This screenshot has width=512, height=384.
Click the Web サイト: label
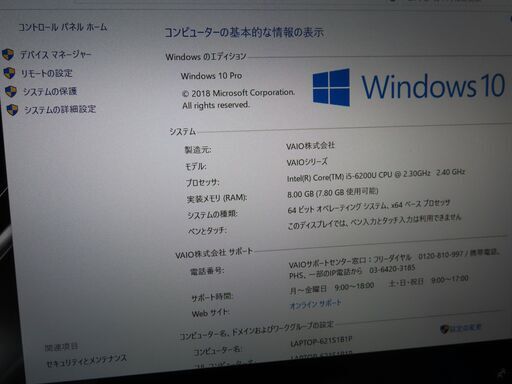[x=211, y=313]
